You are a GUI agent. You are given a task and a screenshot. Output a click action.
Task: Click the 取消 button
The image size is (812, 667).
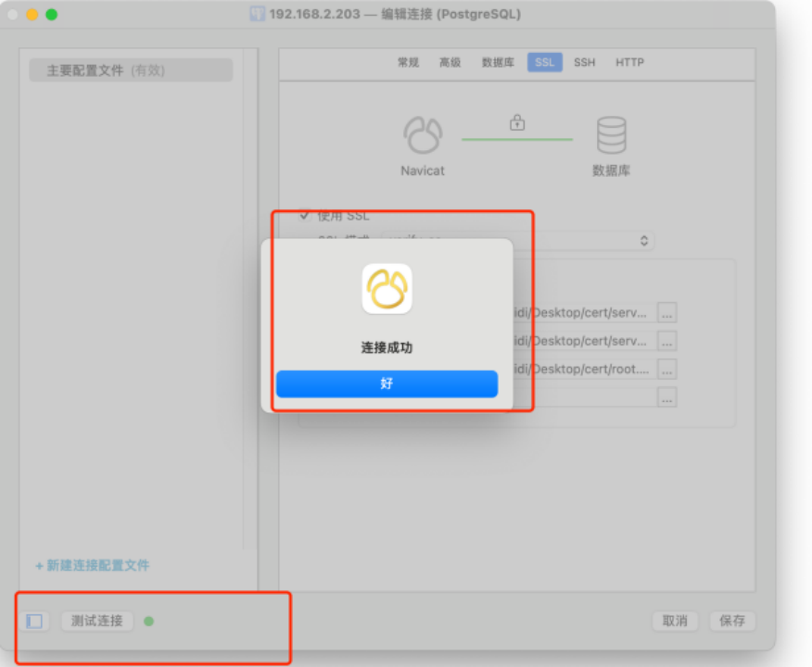click(676, 621)
